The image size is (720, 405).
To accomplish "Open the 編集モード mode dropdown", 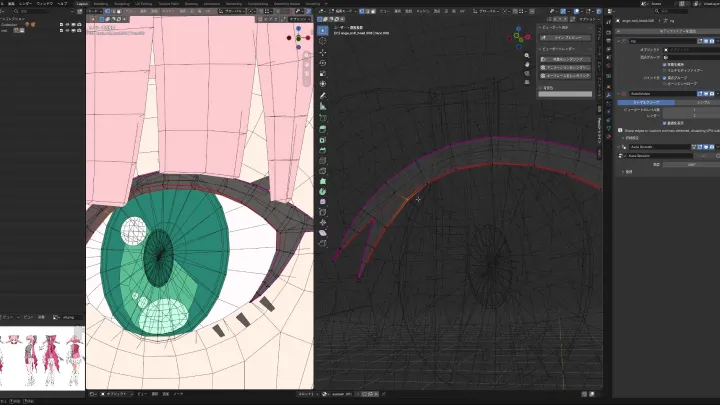I will [343, 11].
